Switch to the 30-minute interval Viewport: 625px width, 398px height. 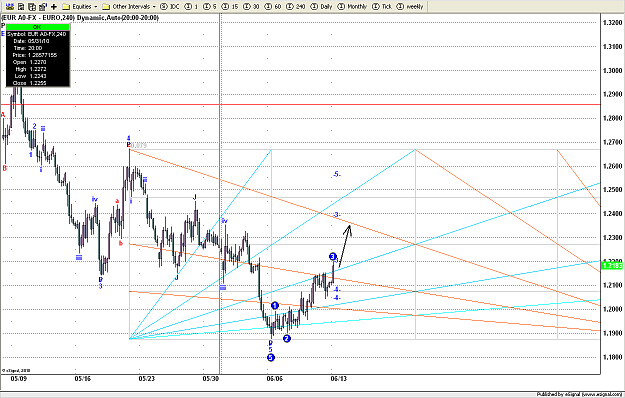(251, 6)
